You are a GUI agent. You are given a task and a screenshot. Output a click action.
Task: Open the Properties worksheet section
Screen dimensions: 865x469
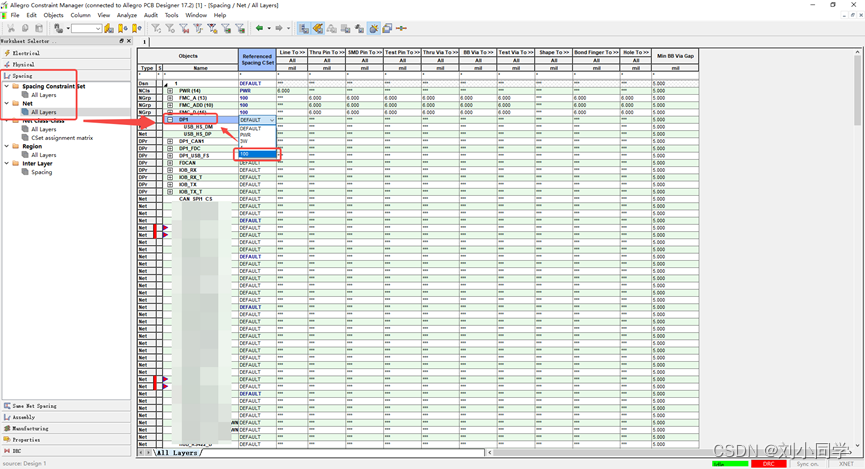tap(26, 439)
